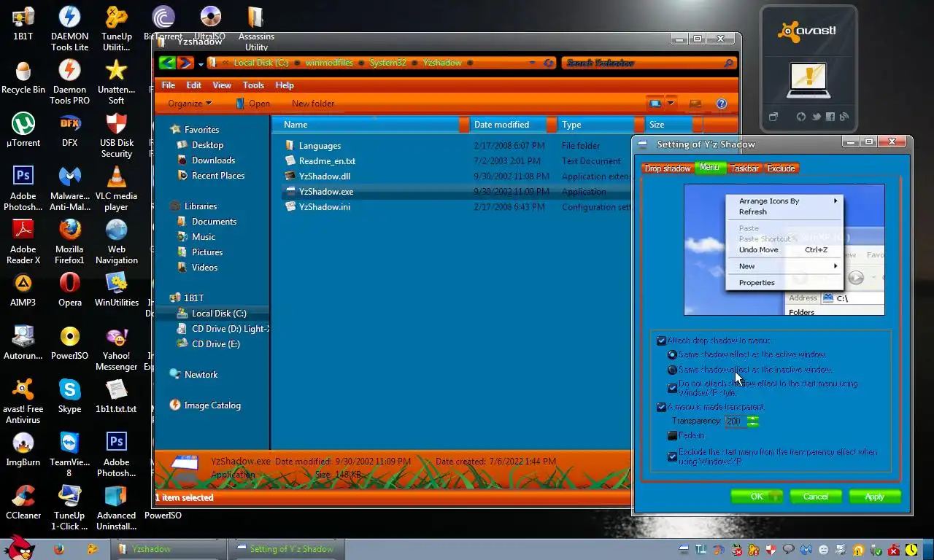Select 'Same shadow effect as the active window'
The image size is (934, 560).
672,355
